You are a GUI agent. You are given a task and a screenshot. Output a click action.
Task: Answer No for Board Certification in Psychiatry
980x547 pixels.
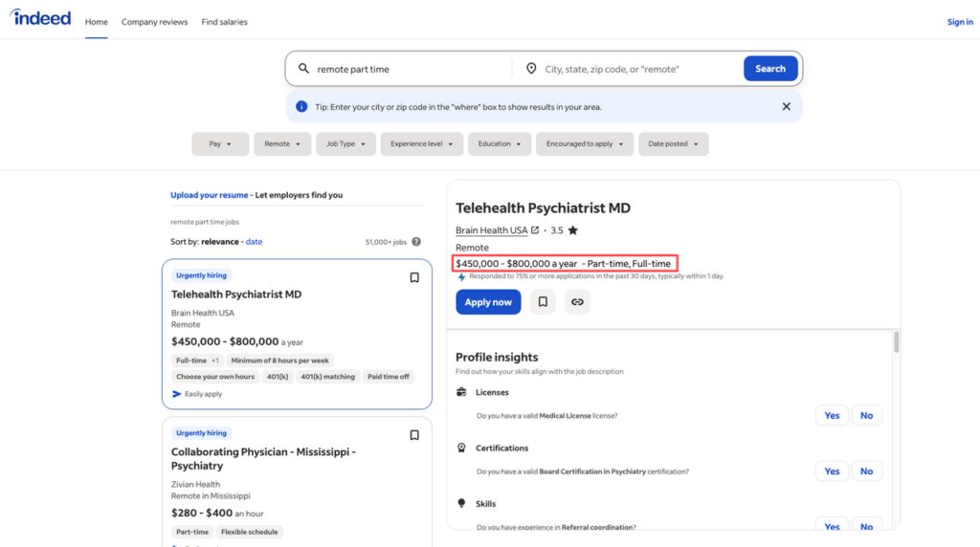coord(866,471)
